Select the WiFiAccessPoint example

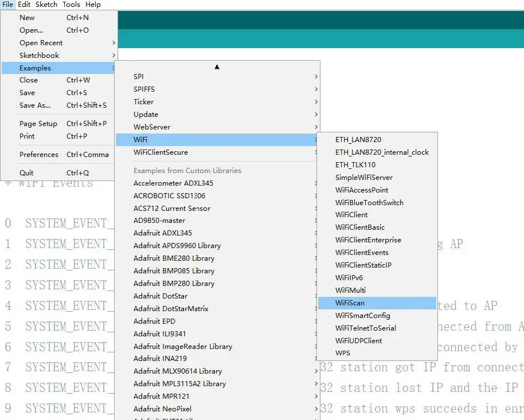(363, 190)
